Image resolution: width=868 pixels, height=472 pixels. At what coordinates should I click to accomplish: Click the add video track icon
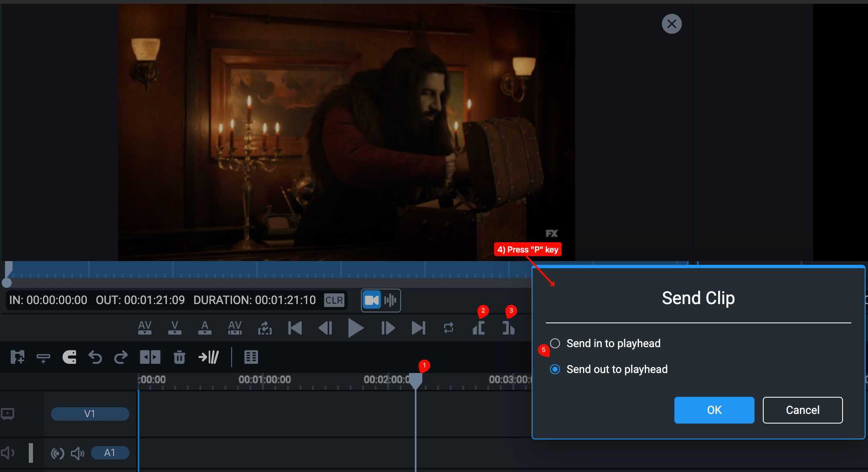[18, 357]
